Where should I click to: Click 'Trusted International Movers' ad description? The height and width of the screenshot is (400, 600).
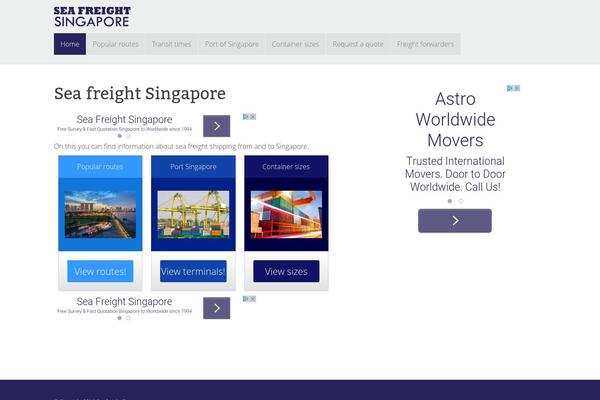coord(455,174)
